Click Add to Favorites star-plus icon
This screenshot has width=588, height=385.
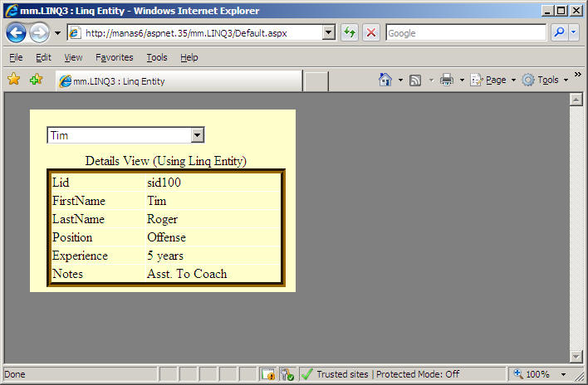36,79
